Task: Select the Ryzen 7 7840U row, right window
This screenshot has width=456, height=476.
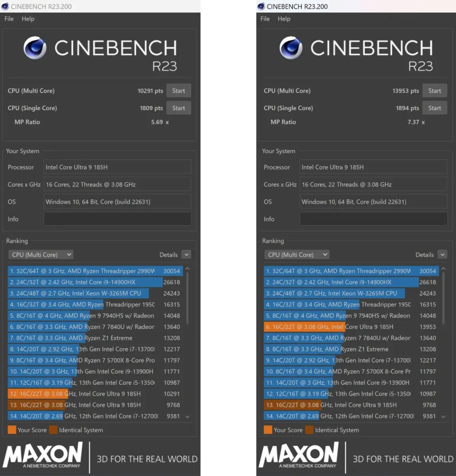Action: (351, 338)
